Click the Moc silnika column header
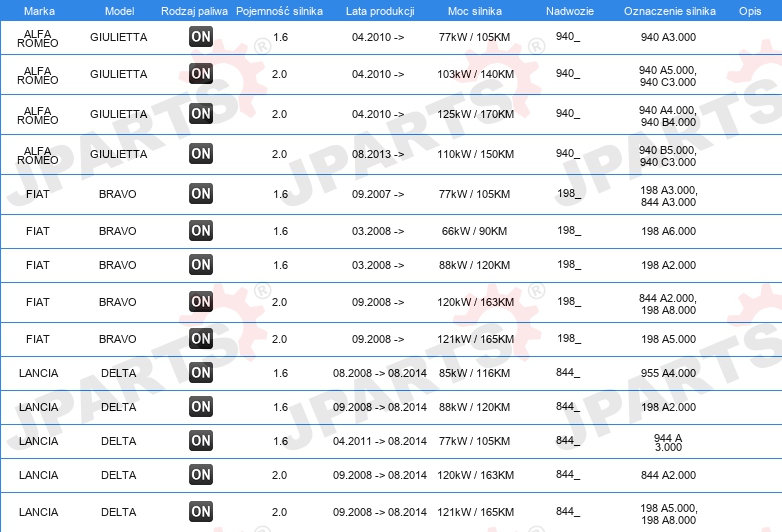The width and height of the screenshot is (782, 532). click(x=475, y=11)
